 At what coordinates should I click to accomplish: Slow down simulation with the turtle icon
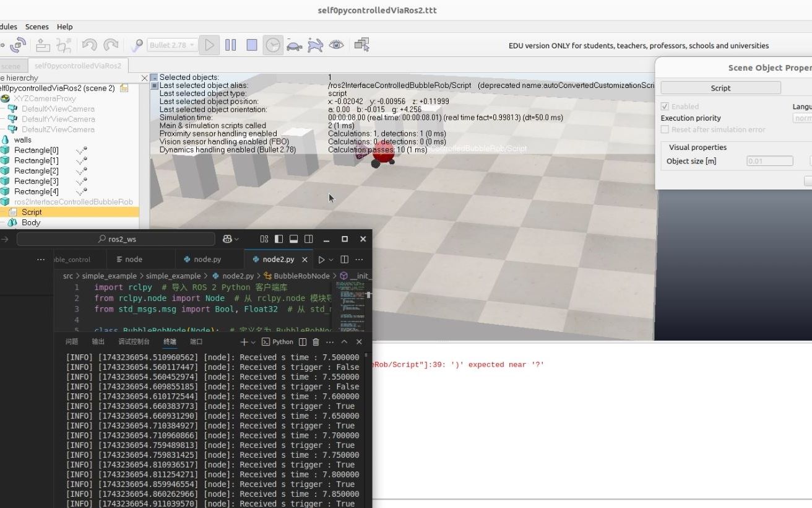tap(294, 45)
